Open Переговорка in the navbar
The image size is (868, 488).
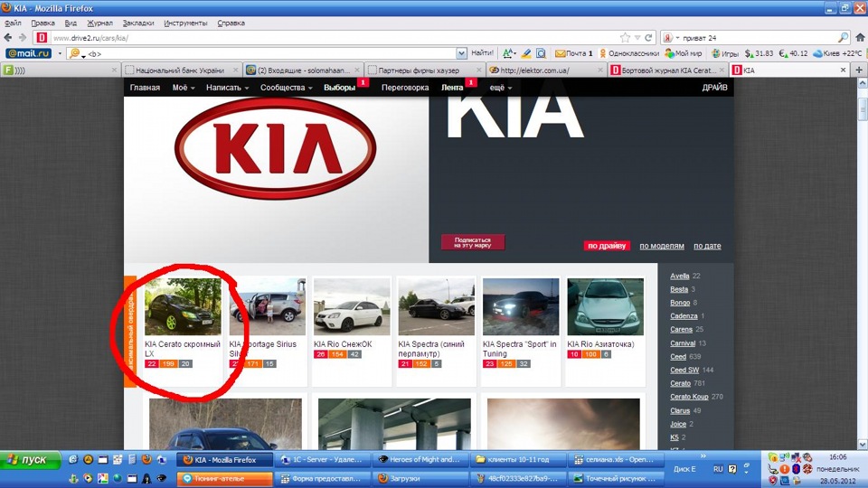pos(405,88)
